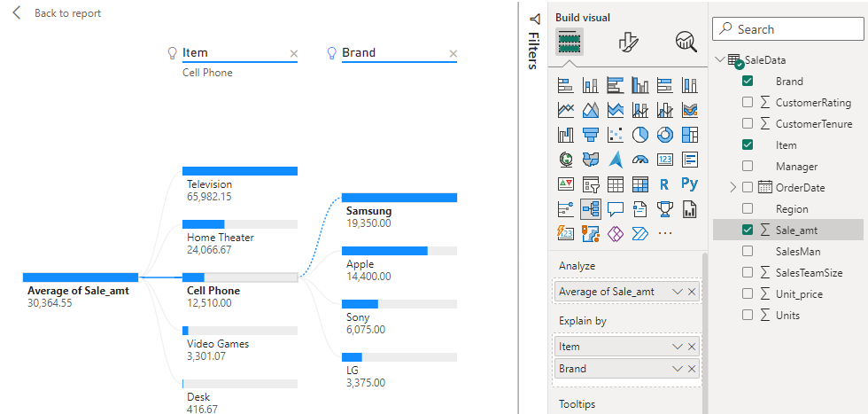868x414 pixels.
Task: Select the Clustered bar chart visual
Action: [x=616, y=85]
